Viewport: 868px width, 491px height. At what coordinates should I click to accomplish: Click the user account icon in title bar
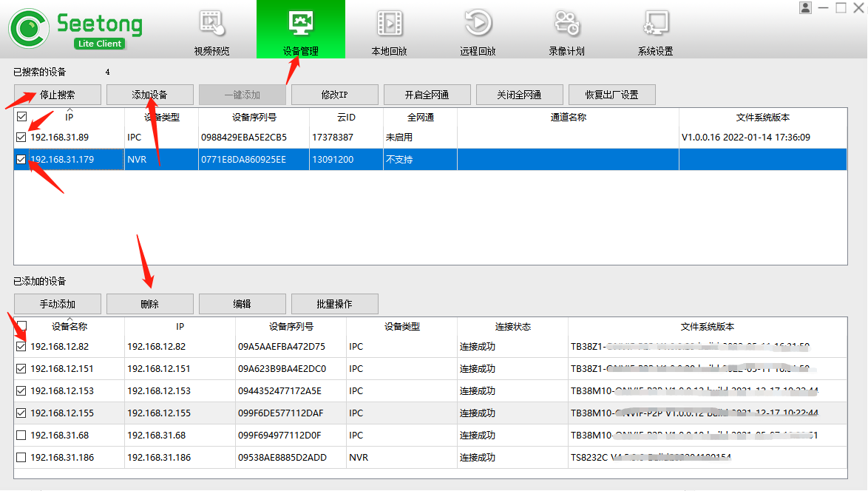click(x=805, y=7)
